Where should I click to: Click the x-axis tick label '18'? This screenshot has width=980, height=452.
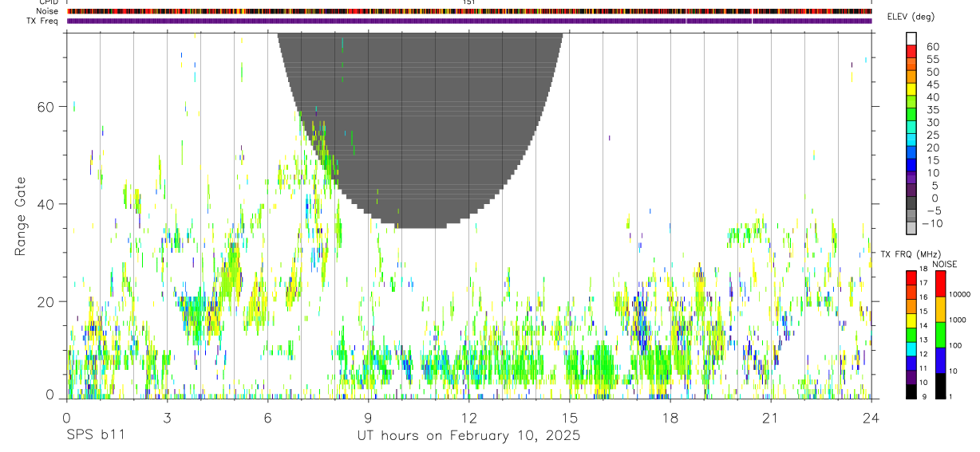670,418
